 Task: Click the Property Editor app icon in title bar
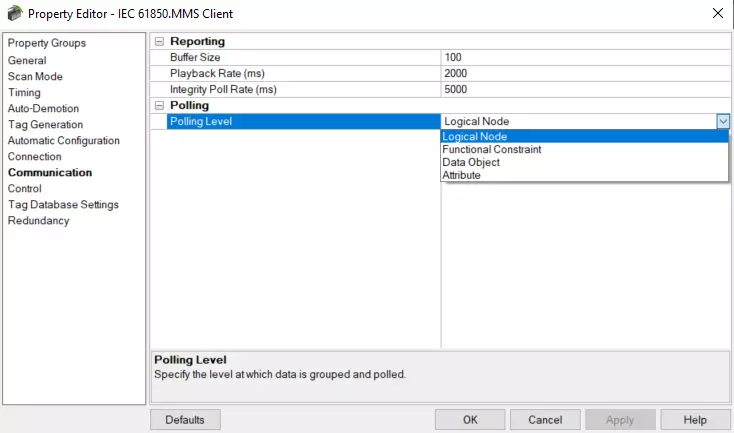click(x=15, y=13)
